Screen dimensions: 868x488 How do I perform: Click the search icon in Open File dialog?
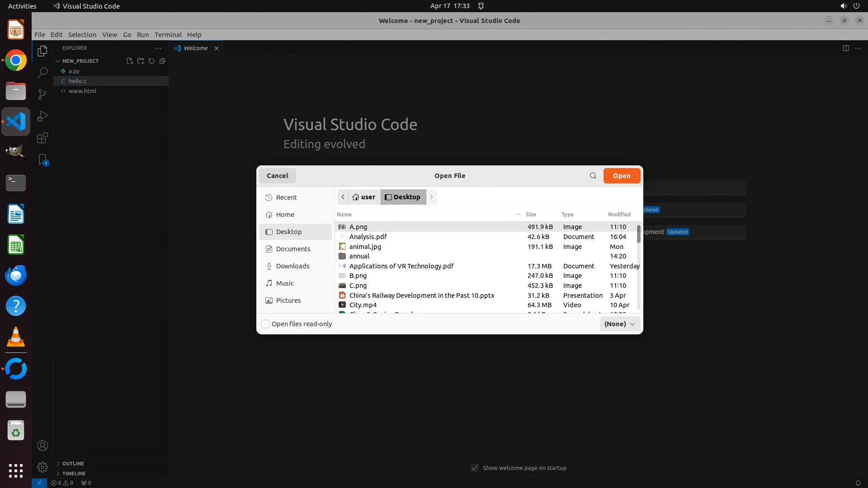pos(593,176)
